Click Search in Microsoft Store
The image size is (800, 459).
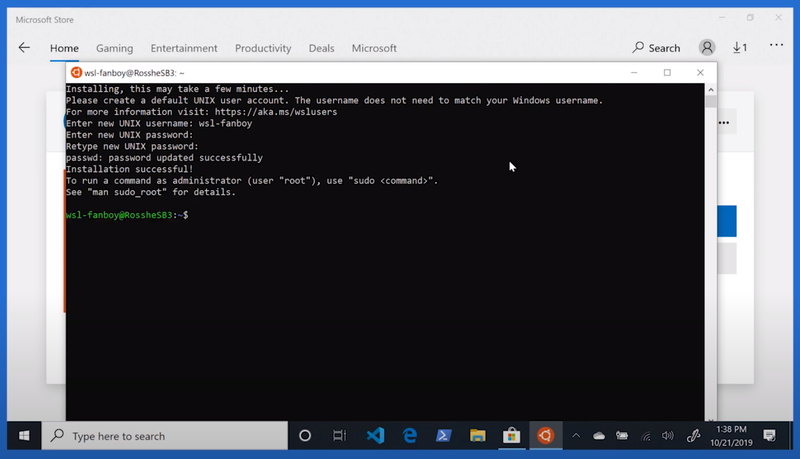(x=656, y=48)
